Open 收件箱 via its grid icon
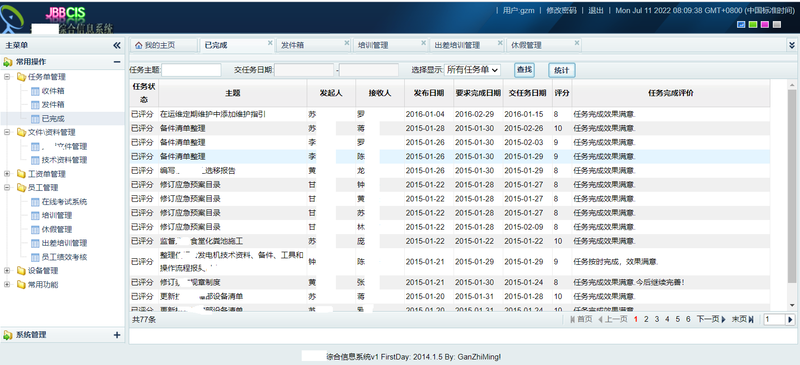800x365 pixels. pos(35,91)
